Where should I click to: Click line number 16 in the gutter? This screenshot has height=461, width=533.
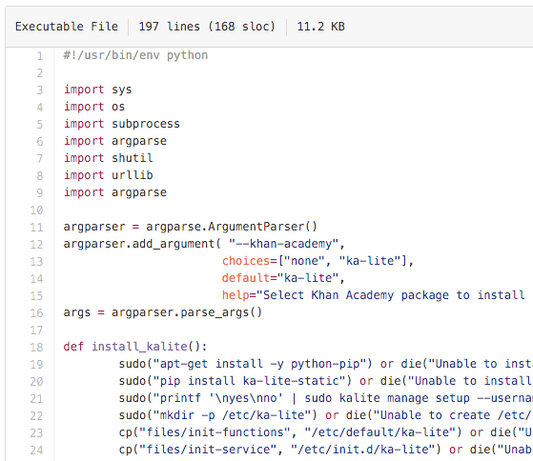37,313
